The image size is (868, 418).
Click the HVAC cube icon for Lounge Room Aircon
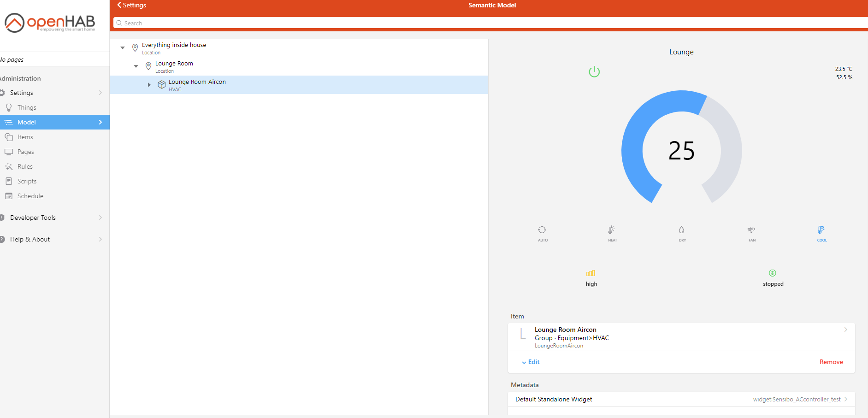pyautogui.click(x=162, y=84)
